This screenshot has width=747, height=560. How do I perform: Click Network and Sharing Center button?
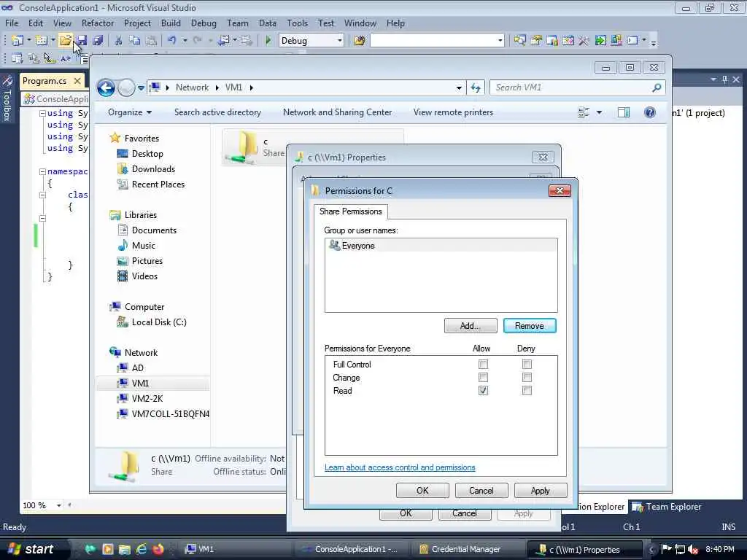coord(337,112)
